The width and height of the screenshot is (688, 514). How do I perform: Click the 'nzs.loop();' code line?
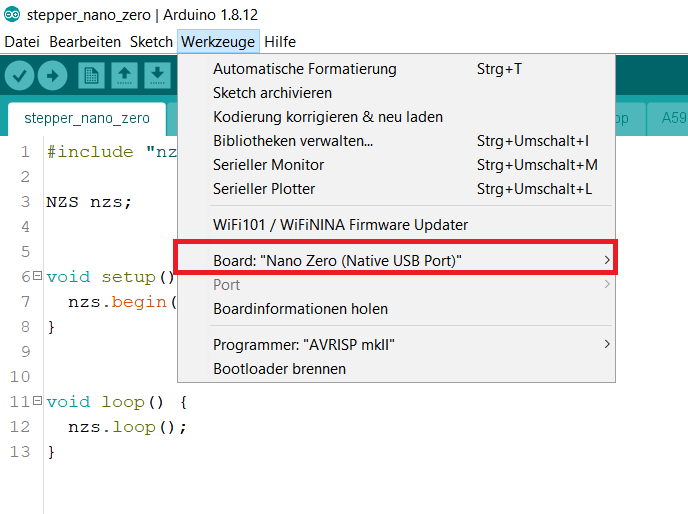128,427
